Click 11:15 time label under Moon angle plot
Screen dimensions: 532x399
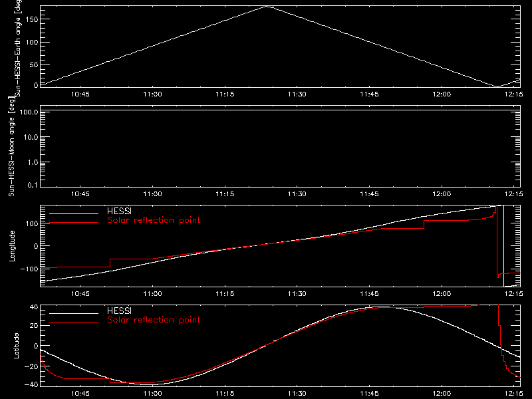pyautogui.click(x=225, y=194)
